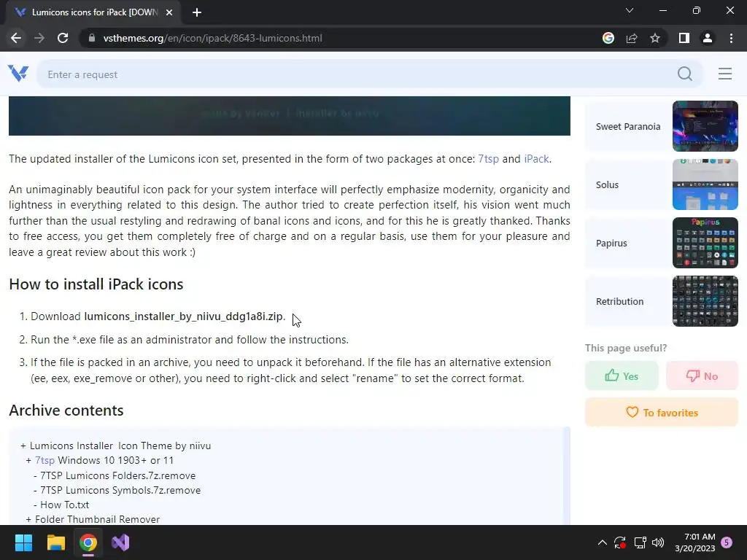
Task: Open the hamburger site menu
Action: point(724,74)
